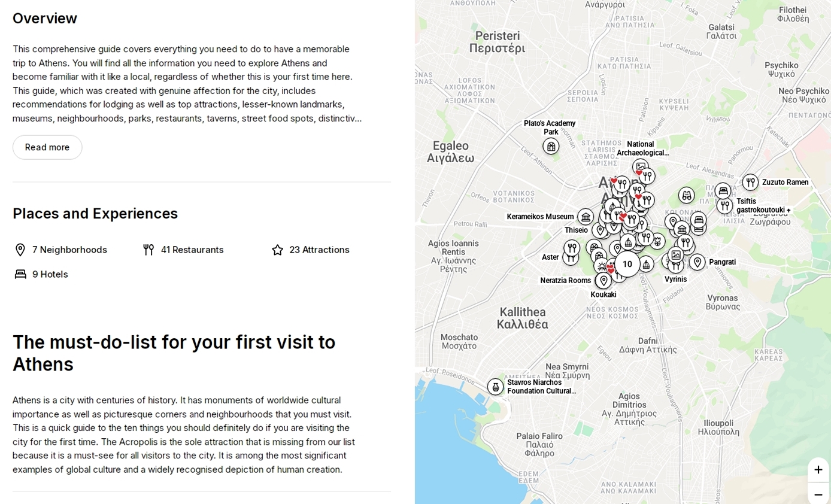The width and height of the screenshot is (831, 504).
Task: Click the map zoom-out minus control
Action: tap(818, 495)
